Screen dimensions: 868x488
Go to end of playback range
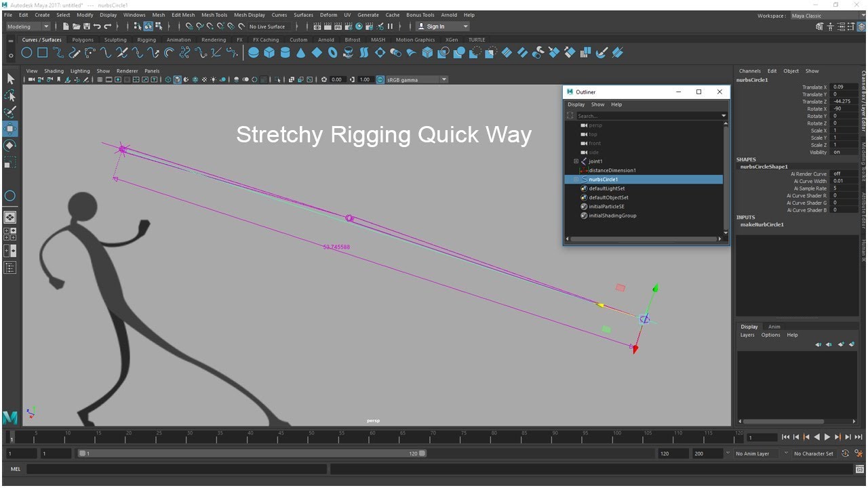(859, 437)
